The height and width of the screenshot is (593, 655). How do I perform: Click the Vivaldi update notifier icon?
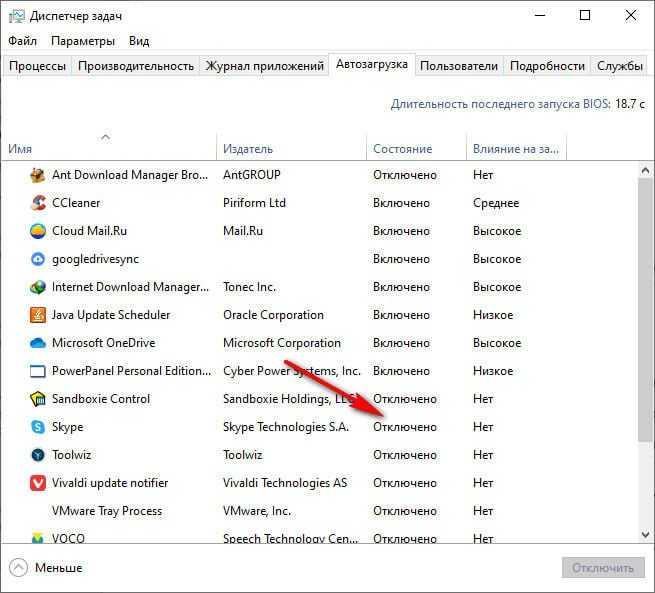click(38, 483)
